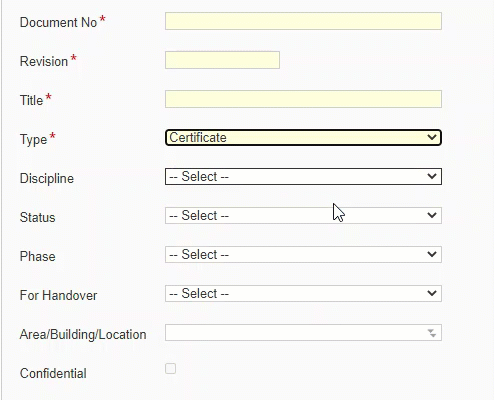This screenshot has width=494, height=400.
Task: Click the Type field label
Action: point(33,139)
